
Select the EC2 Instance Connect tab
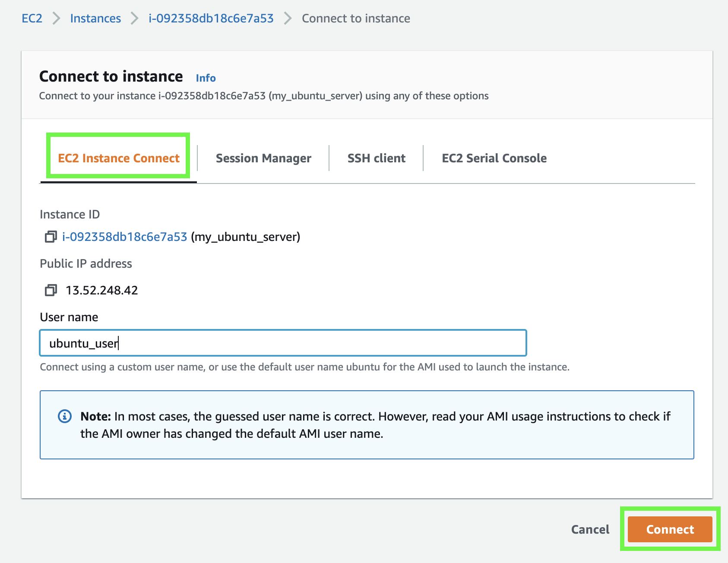pyautogui.click(x=118, y=158)
